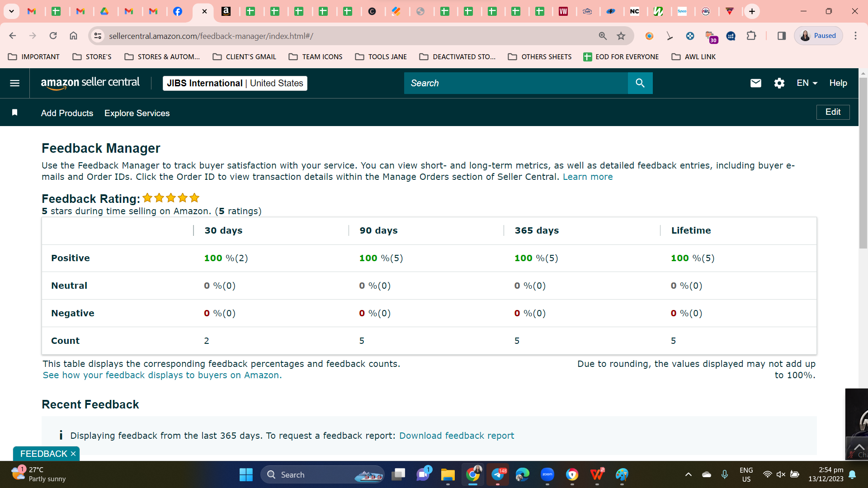
Task: Open the Chrome three-dot menu
Action: click(855, 36)
